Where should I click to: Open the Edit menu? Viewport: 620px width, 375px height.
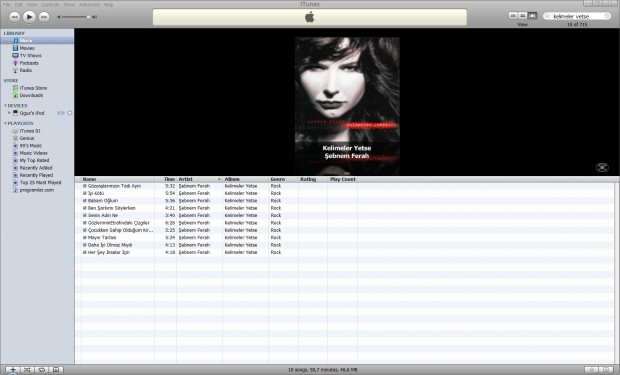[x=19, y=5]
